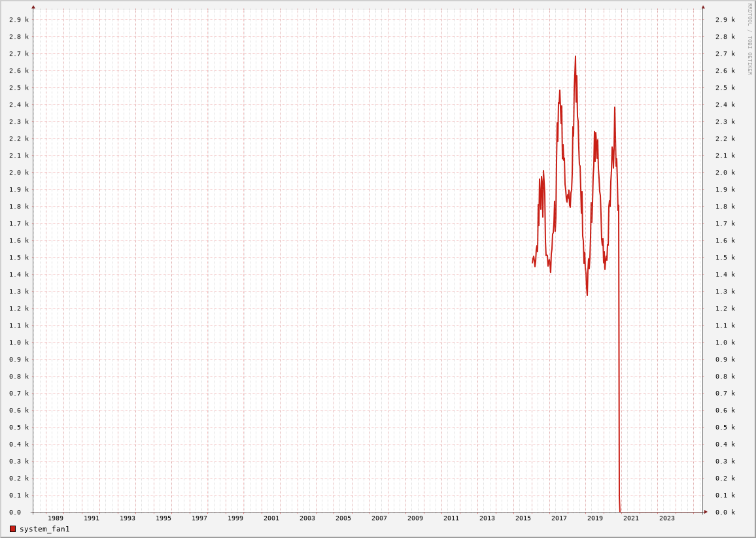The image size is (756, 538).
Task: Select the 2019 label on the x-axis
Action: [595, 518]
